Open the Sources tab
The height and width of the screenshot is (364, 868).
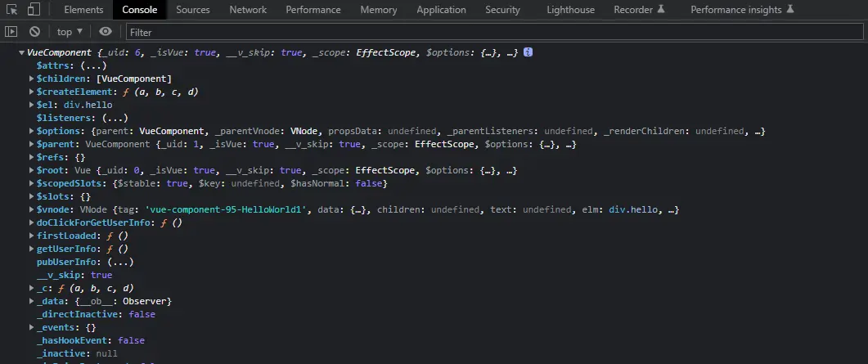coord(192,9)
